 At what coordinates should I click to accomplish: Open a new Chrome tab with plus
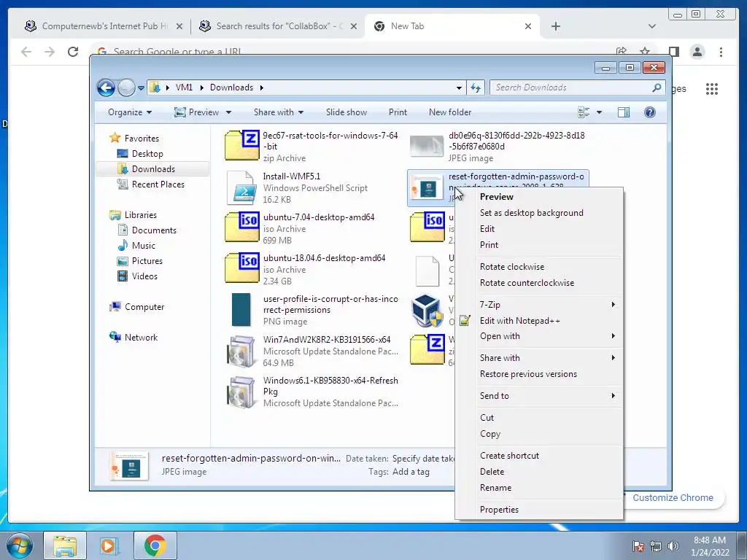pyautogui.click(x=555, y=26)
